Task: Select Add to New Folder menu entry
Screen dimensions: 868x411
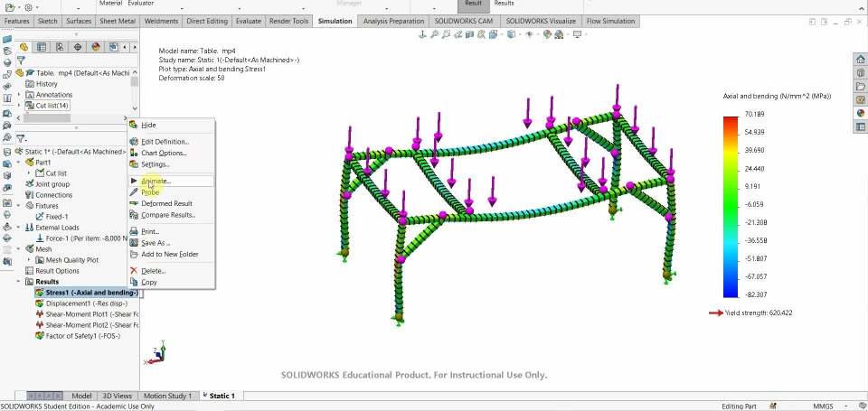Action: point(171,255)
